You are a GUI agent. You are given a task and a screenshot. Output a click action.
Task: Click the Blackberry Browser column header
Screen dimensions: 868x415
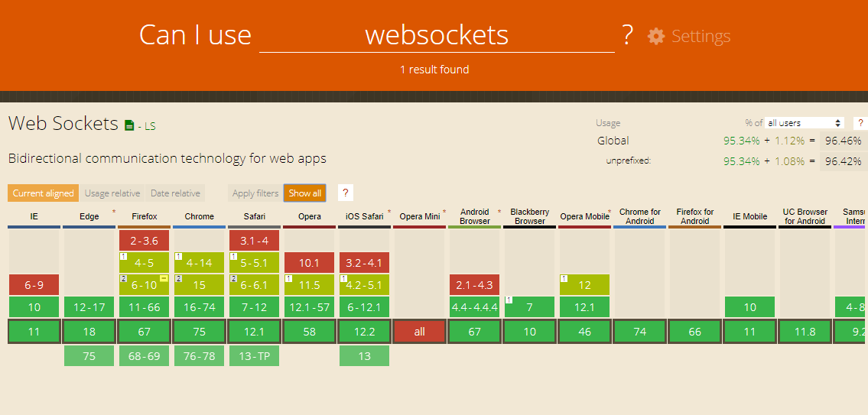(530, 216)
